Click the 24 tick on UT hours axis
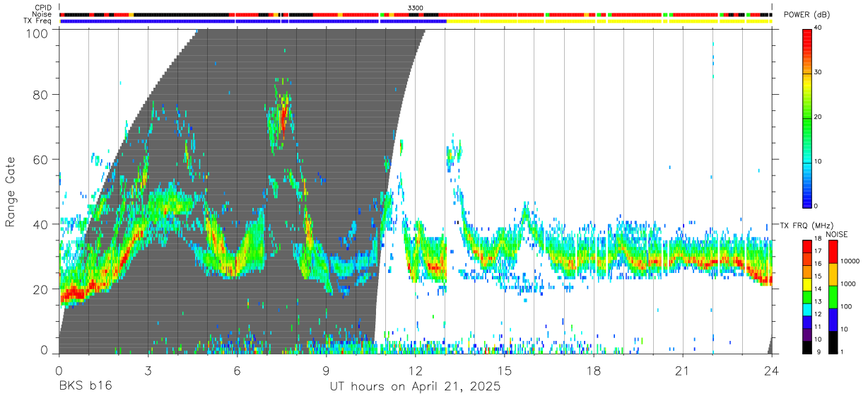 click(772, 371)
